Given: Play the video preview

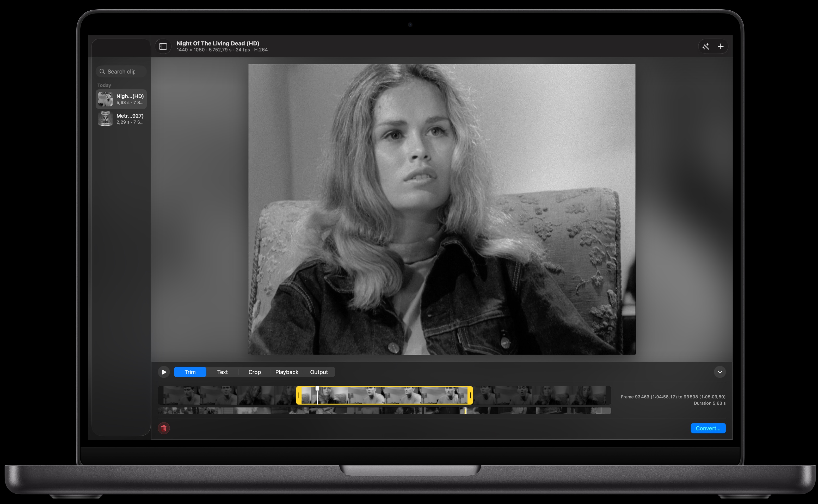Looking at the screenshot, I should click(x=164, y=372).
